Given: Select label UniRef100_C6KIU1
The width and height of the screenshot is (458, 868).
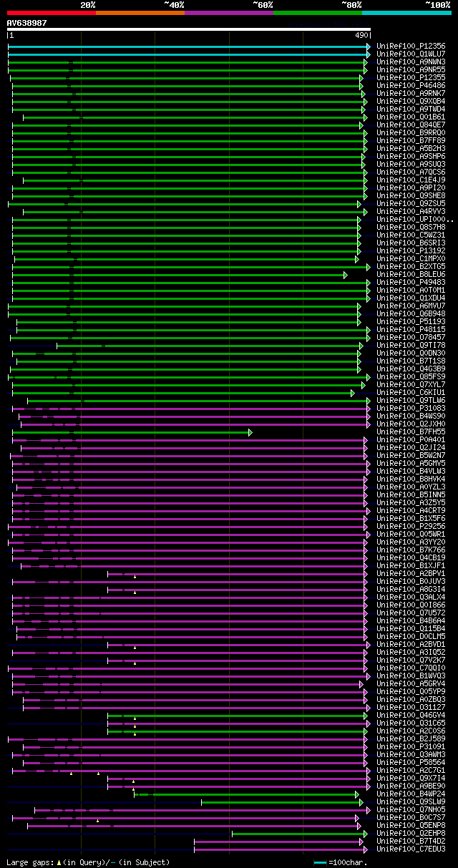Looking at the screenshot, I should pos(411,392).
